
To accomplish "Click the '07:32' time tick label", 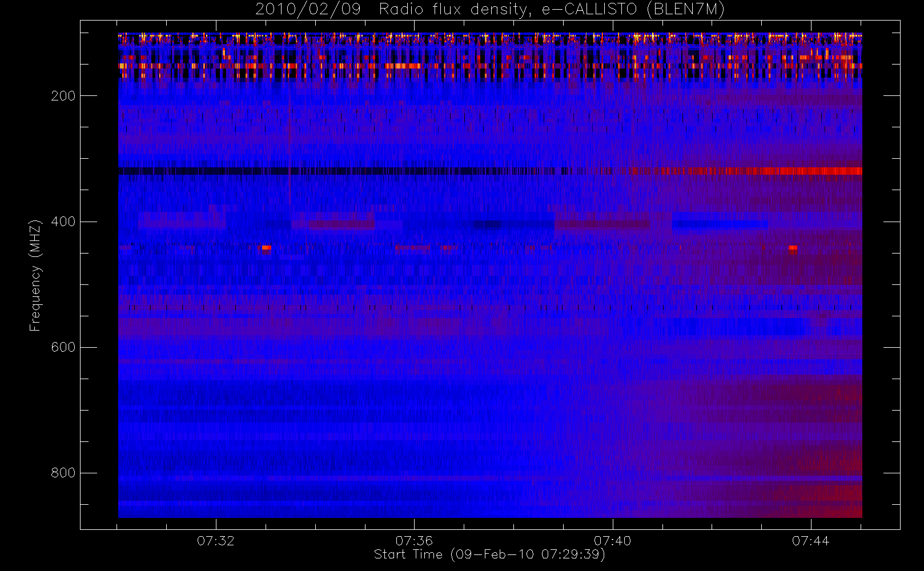I will click(x=216, y=541).
